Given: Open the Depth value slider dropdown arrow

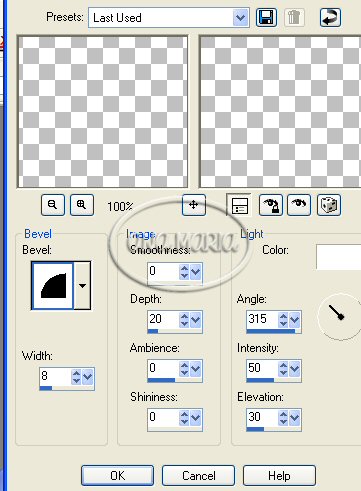Looking at the screenshot, I should click(196, 320).
